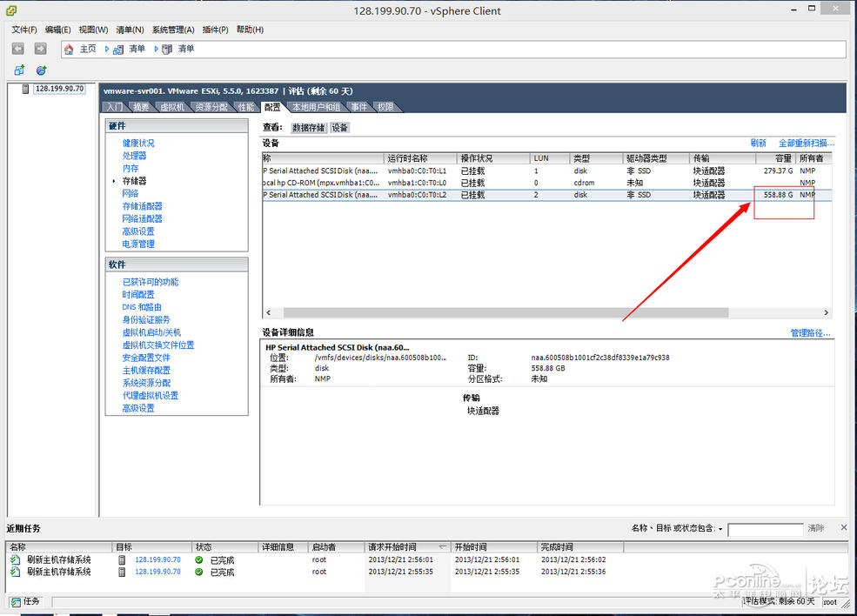Click the 清除 filter button

tap(816, 528)
